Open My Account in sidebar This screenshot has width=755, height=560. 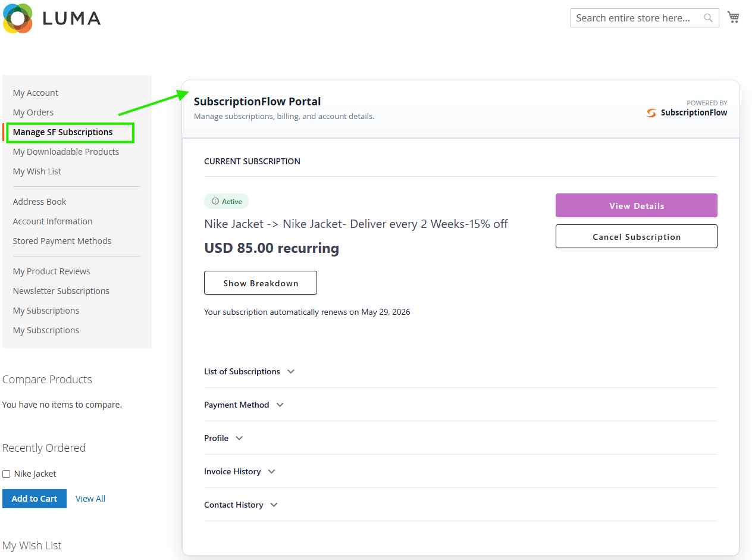(x=36, y=93)
